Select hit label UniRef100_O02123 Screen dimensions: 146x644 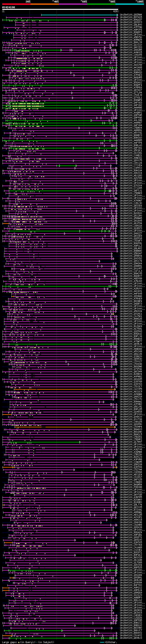click(131, 595)
